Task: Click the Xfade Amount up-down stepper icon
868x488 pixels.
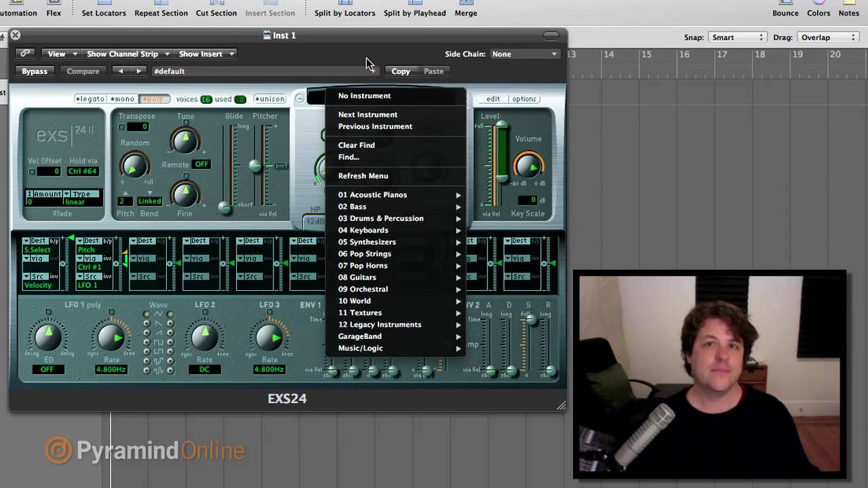Action: [30, 194]
